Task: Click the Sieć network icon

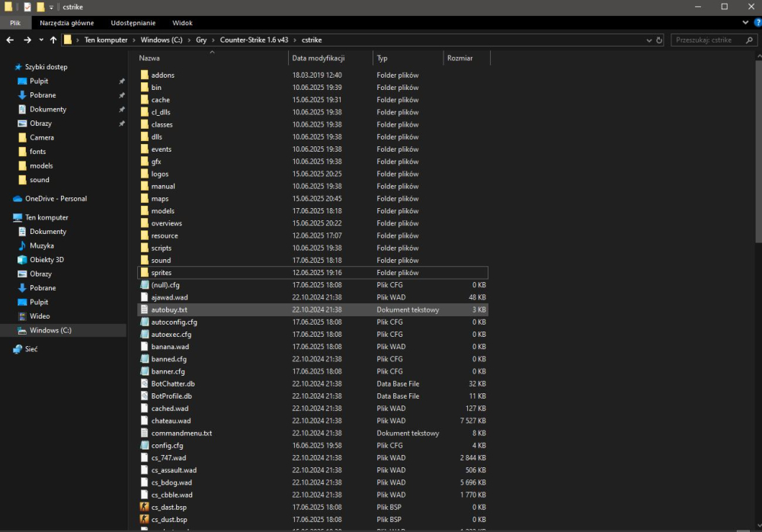Action: [18, 349]
